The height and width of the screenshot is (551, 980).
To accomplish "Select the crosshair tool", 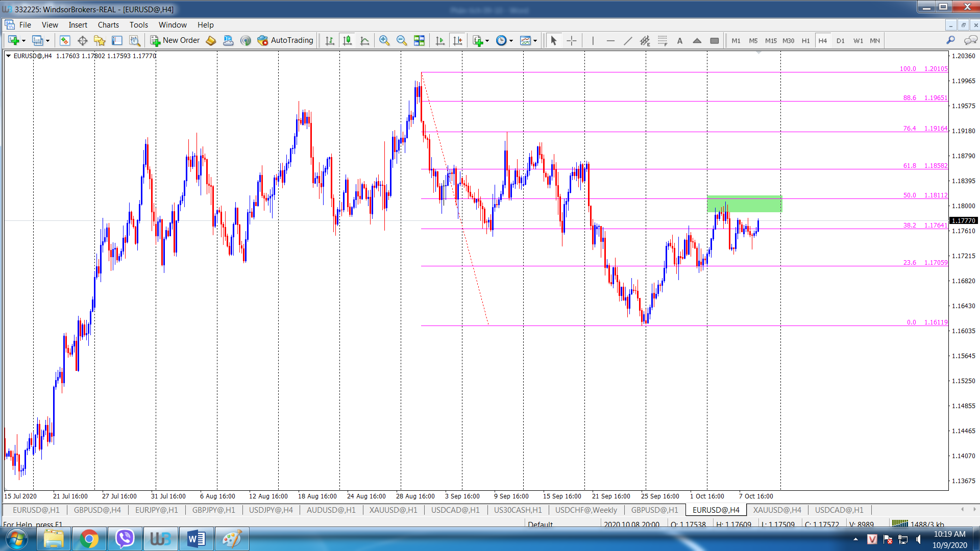I will [572, 40].
